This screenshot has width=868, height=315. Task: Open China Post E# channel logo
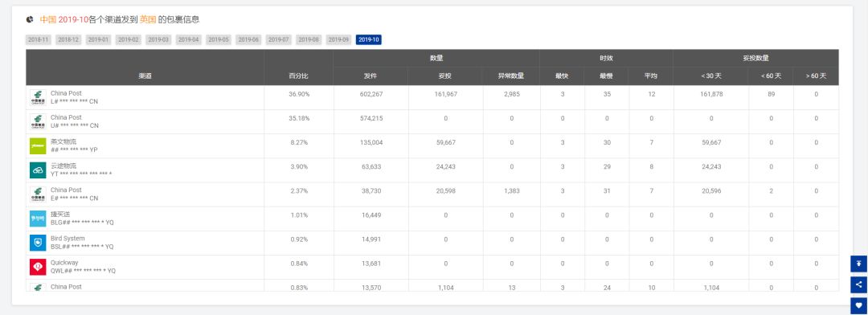pos(38,194)
